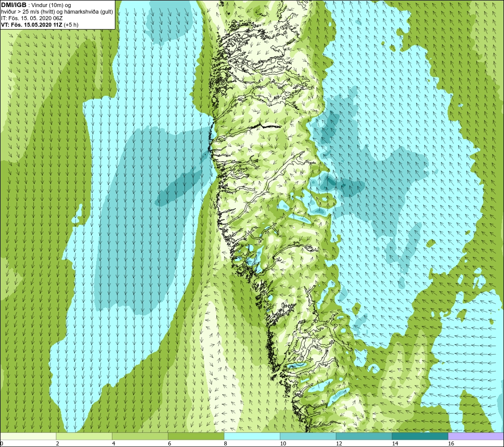Image resolution: width=504 pixels, height=447 pixels.
Task: Click the 8–10 m/s light cyan legend swatch
Action: pyautogui.click(x=252, y=436)
